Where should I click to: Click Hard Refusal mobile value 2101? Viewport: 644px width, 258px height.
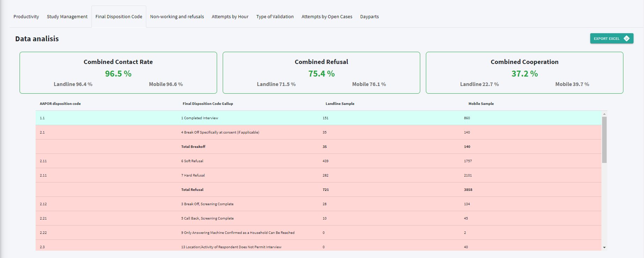point(468,175)
